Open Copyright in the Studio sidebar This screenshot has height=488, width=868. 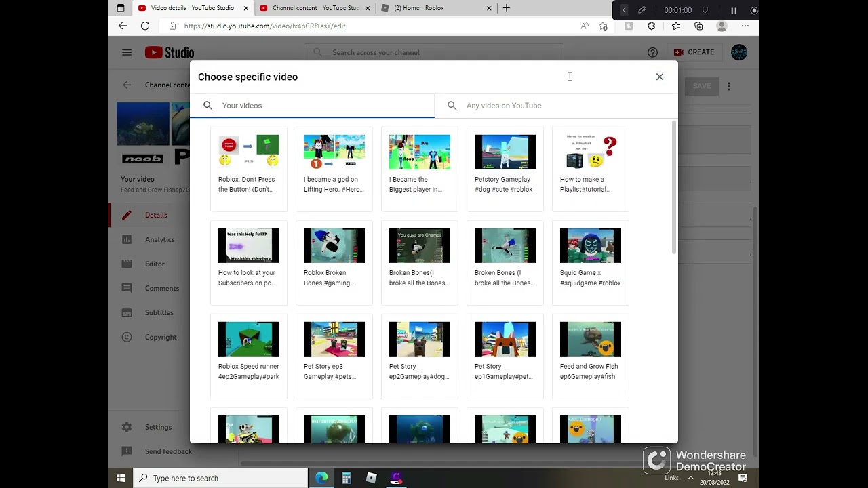pyautogui.click(x=161, y=337)
